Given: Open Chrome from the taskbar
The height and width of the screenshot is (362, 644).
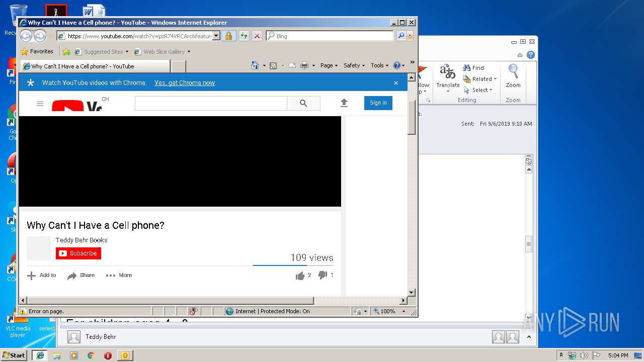Looking at the screenshot, I should pyautogui.click(x=91, y=355).
